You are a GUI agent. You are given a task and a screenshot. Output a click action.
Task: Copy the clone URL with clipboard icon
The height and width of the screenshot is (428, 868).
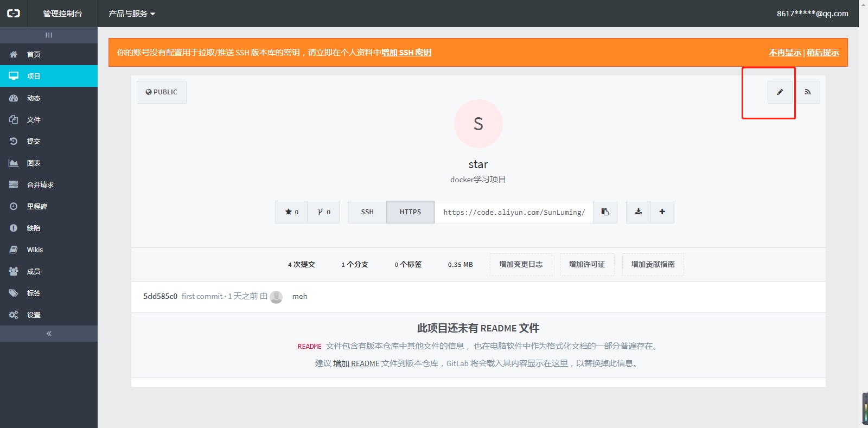tap(605, 212)
